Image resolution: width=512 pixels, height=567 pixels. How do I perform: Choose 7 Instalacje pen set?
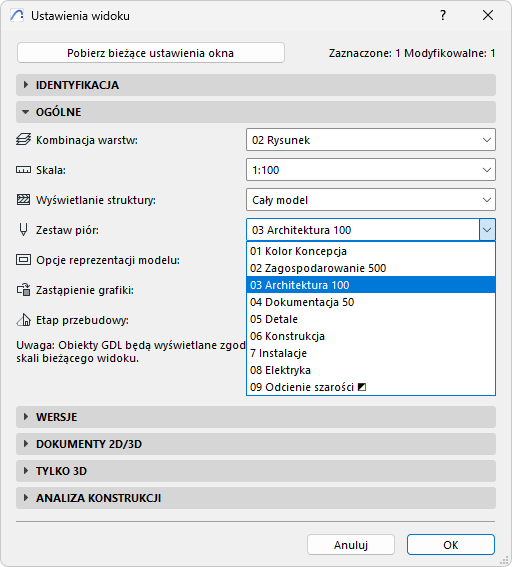click(371, 353)
